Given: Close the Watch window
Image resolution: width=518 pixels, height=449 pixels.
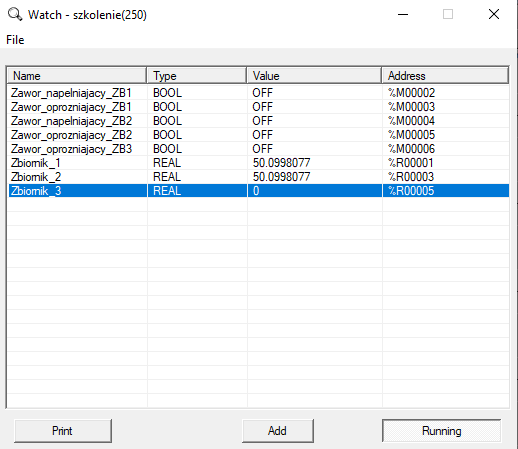Looking at the screenshot, I should point(494,14).
